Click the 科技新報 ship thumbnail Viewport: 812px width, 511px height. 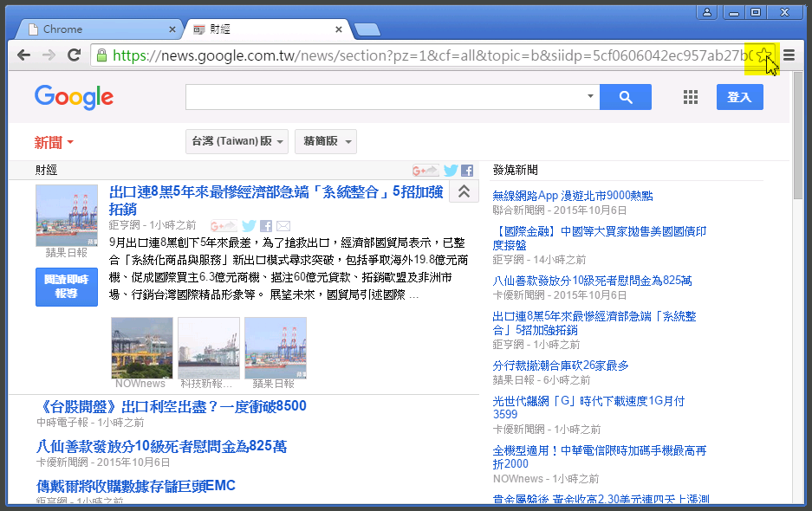coord(209,348)
